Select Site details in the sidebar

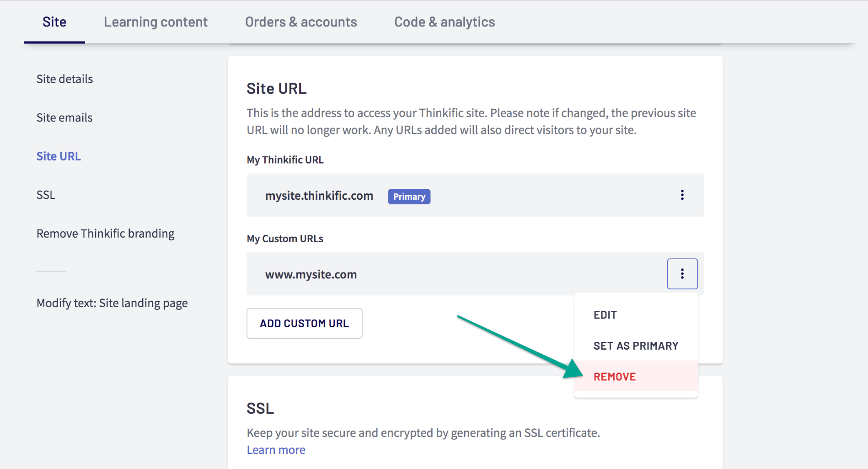click(64, 79)
